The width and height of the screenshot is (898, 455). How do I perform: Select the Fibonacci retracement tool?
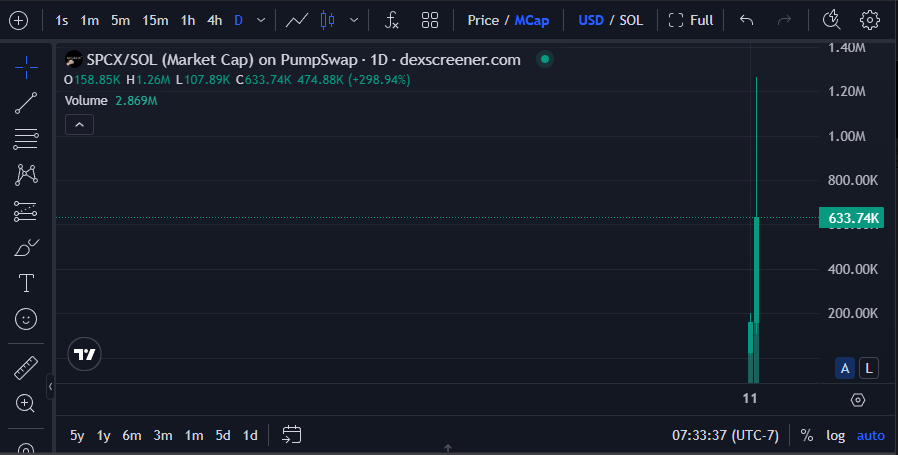26,139
